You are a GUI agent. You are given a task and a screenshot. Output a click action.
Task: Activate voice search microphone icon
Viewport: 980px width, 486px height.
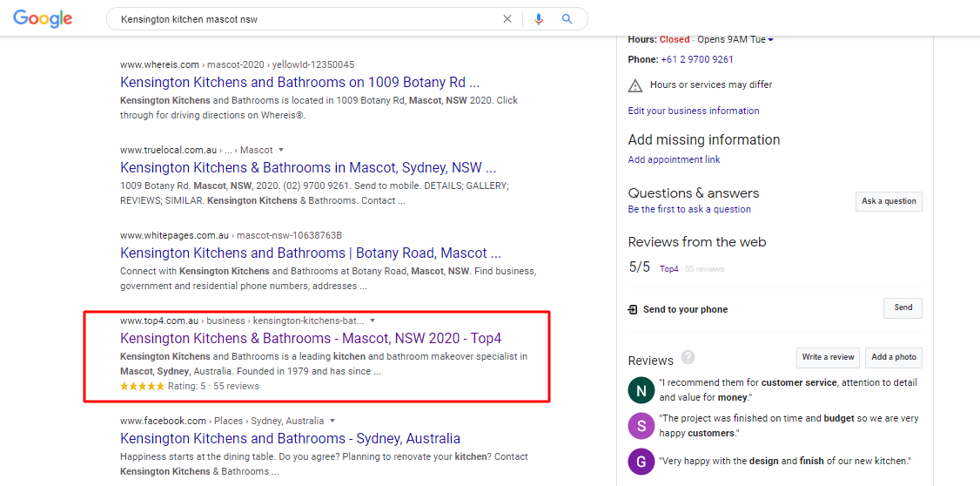[x=539, y=18]
